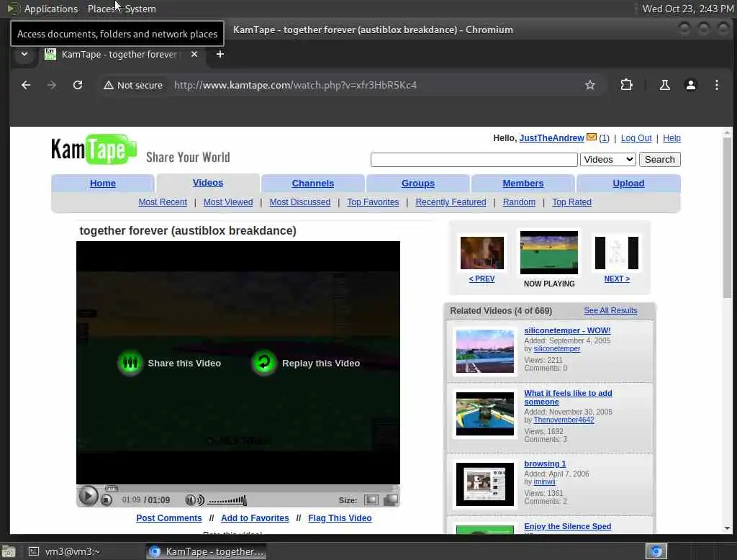Click the search text field

click(x=474, y=159)
